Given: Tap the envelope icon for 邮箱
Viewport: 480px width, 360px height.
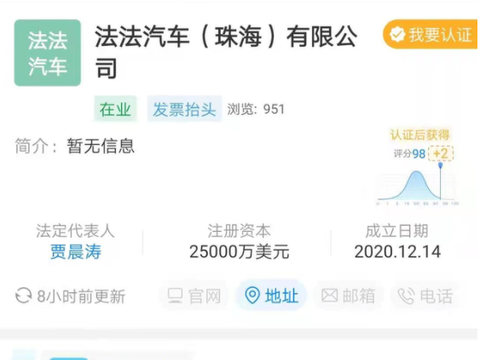Looking at the screenshot, I should 330,296.
